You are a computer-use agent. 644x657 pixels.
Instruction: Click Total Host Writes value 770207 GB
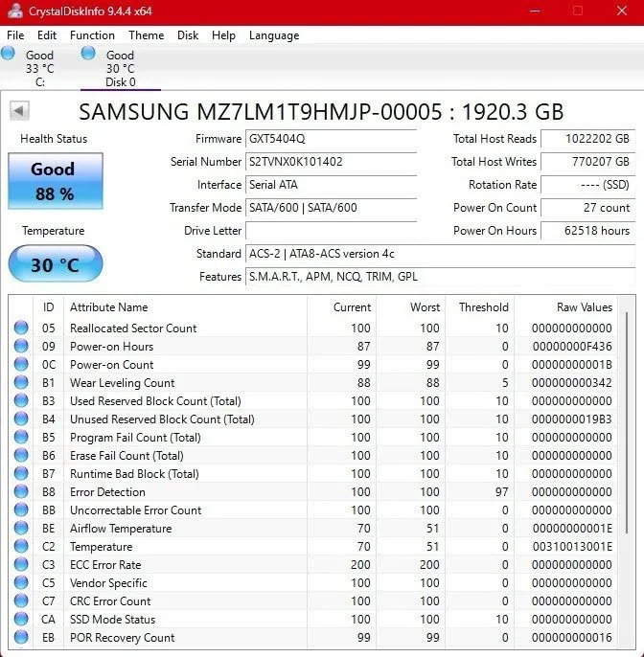587,162
